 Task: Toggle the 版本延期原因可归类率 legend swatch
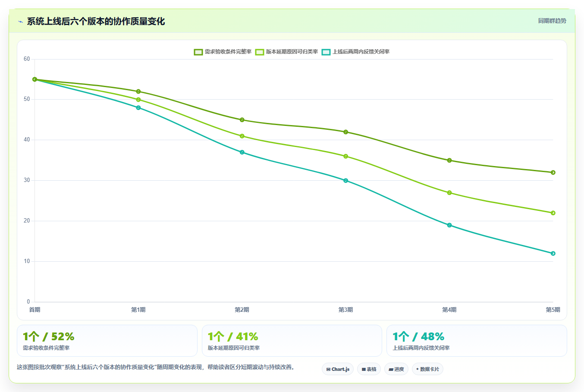pyautogui.click(x=260, y=52)
